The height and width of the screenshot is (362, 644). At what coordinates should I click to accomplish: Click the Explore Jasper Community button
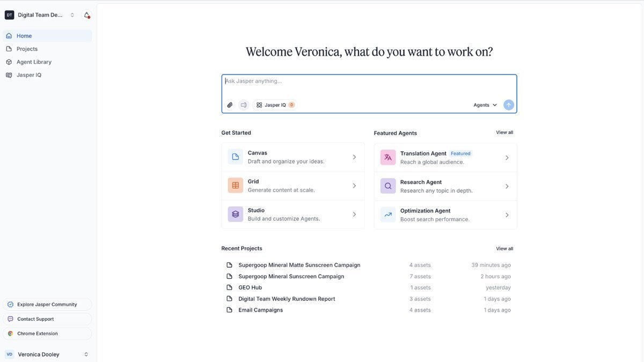(x=47, y=305)
